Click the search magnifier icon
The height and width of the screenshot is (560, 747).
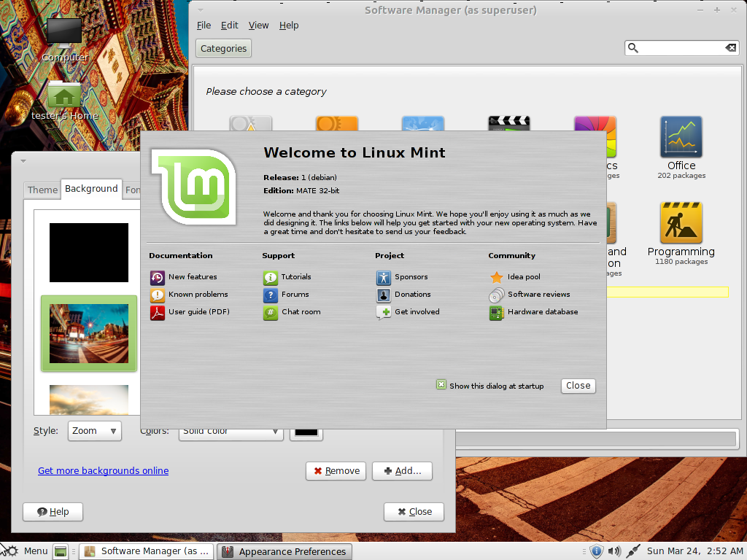(632, 47)
